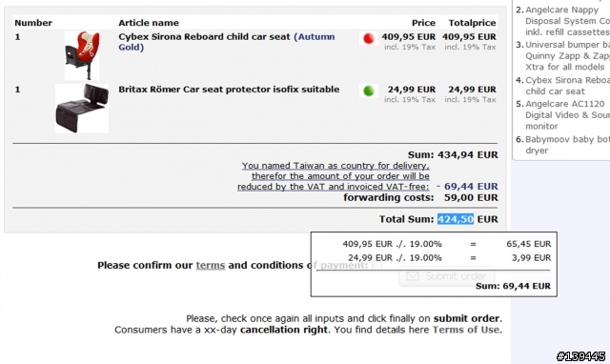Open the Cybex Sirona car seat thumbnail
Screen dimensions: 610x364
click(x=82, y=55)
